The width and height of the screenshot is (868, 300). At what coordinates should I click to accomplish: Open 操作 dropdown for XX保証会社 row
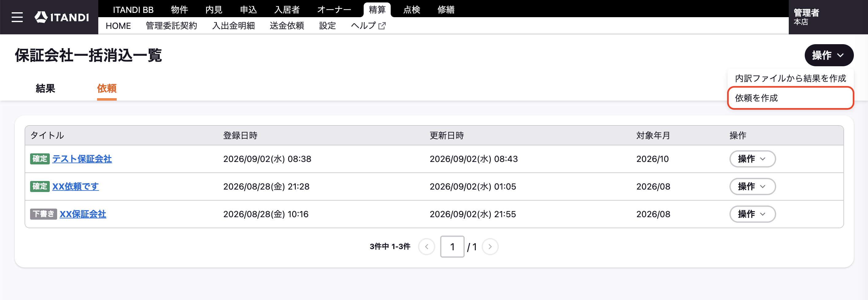click(753, 214)
